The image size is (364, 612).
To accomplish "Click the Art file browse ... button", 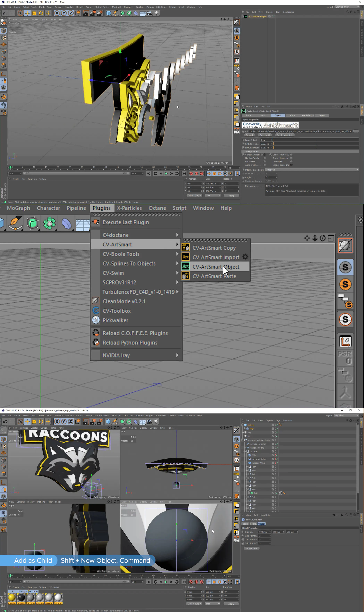I will pyautogui.click(x=356, y=131).
